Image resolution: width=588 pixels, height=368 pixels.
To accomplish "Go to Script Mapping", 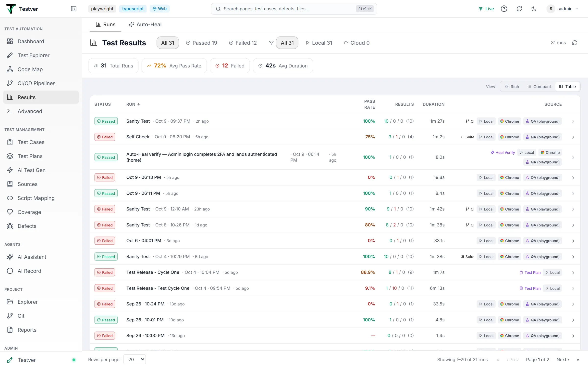I will click(x=41, y=198).
